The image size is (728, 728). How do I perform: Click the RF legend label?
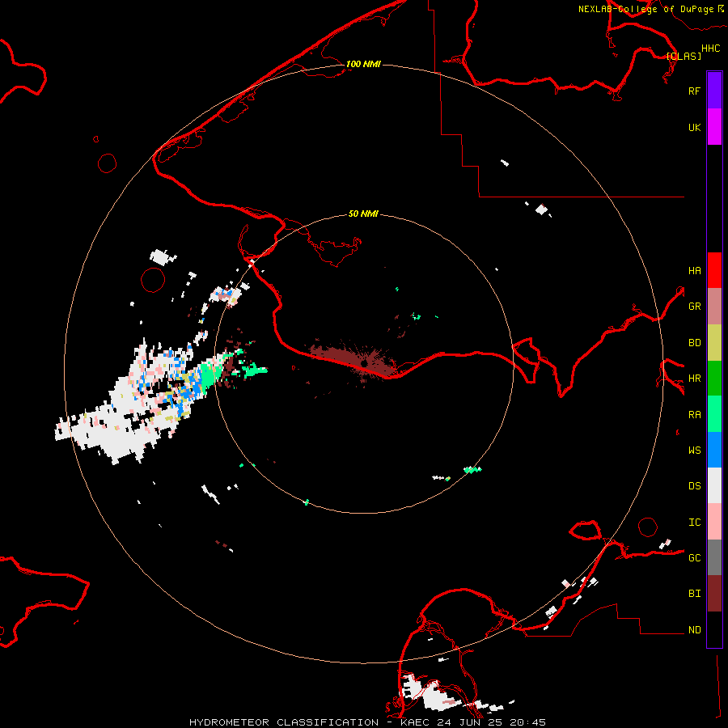(x=694, y=91)
